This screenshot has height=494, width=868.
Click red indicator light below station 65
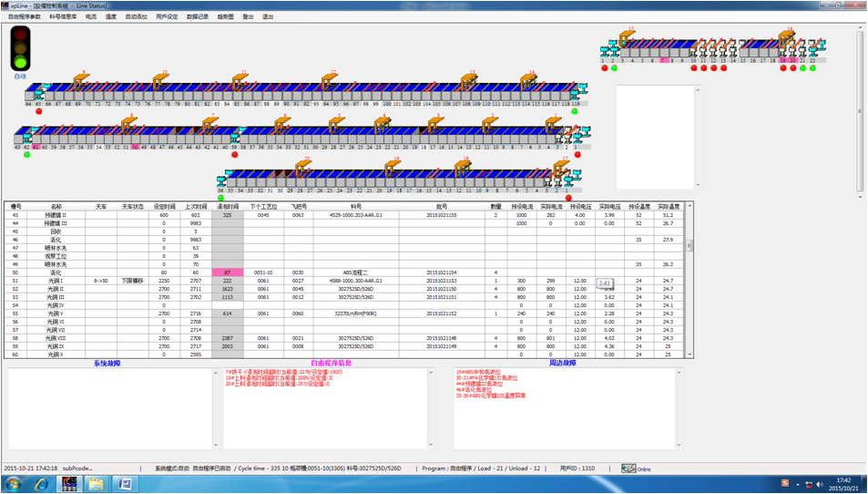pos(40,112)
